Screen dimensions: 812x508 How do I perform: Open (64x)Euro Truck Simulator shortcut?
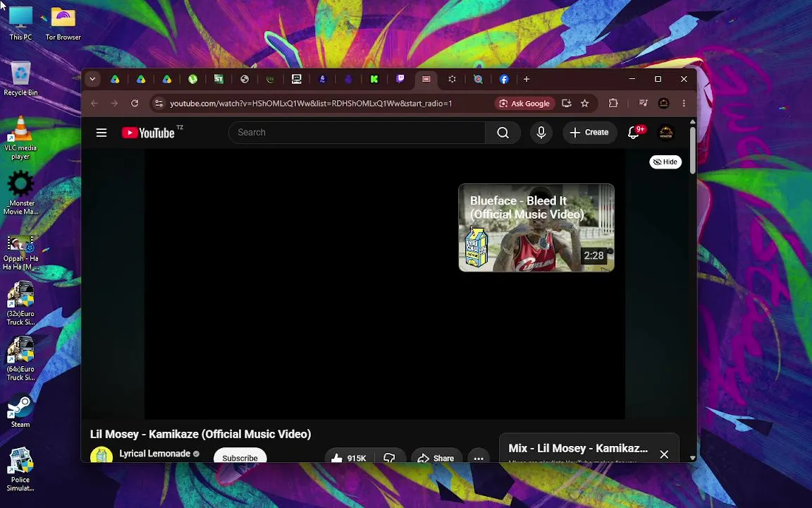point(20,359)
